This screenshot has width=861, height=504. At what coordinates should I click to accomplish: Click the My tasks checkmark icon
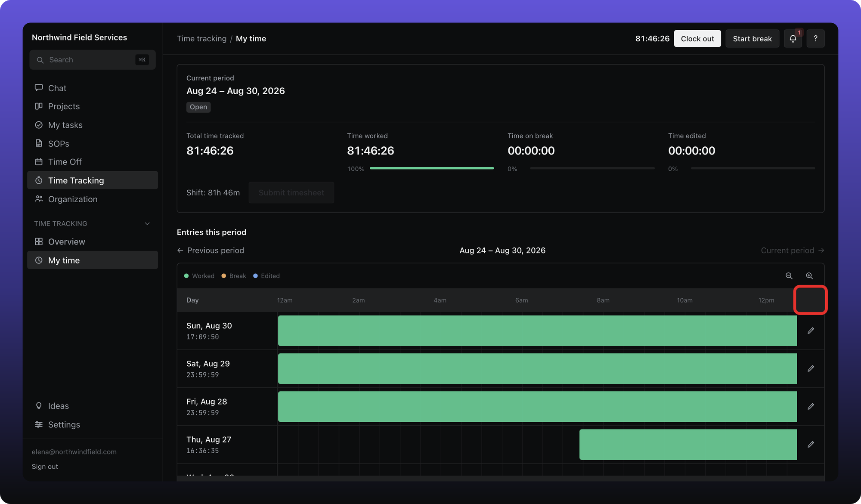(39, 125)
